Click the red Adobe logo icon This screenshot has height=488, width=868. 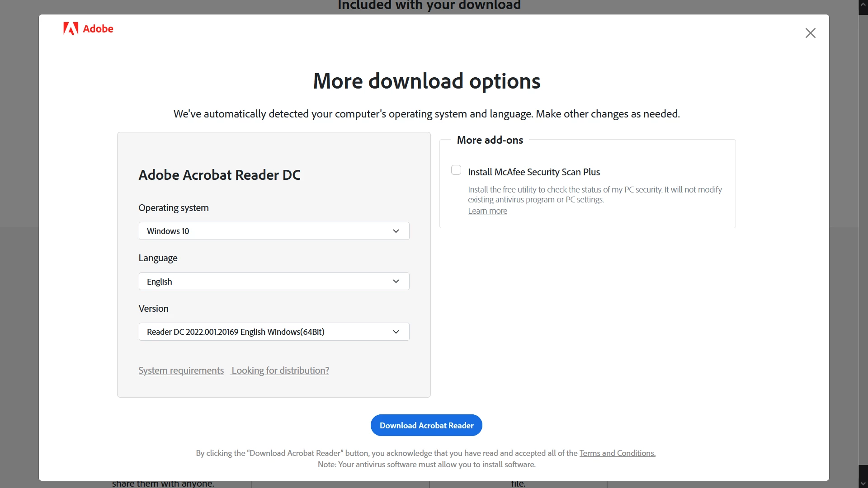click(71, 28)
